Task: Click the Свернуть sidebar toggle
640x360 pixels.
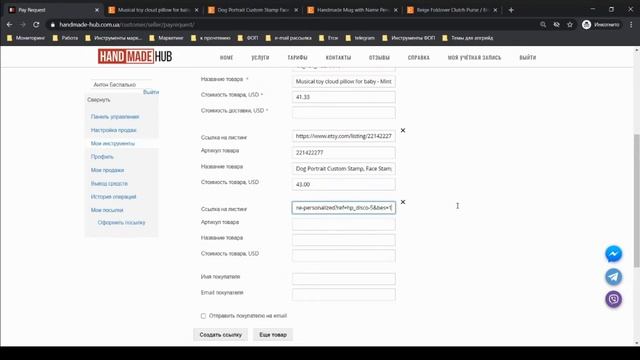Action: tap(99, 100)
